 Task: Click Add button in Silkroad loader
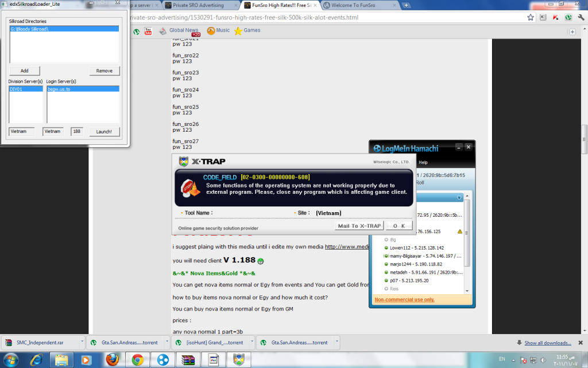pos(24,71)
